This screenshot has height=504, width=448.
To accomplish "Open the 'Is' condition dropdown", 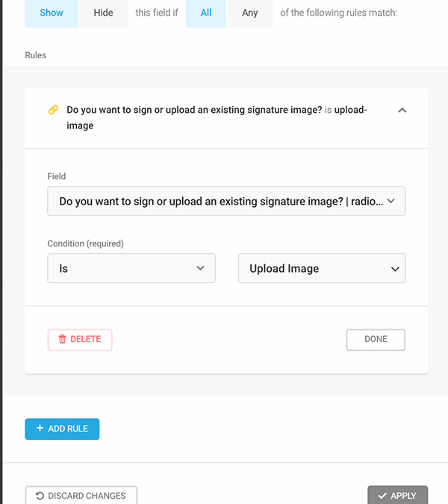I will pos(131,268).
